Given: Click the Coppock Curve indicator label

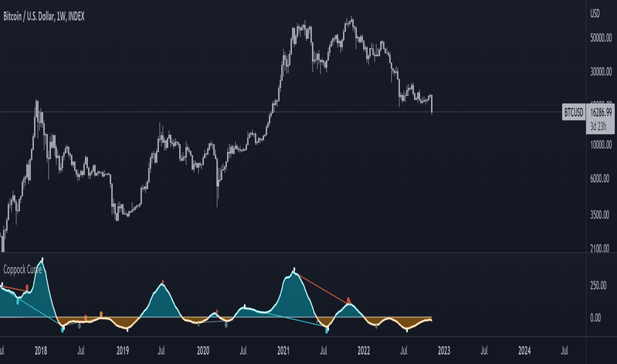Looking at the screenshot, I should [23, 269].
